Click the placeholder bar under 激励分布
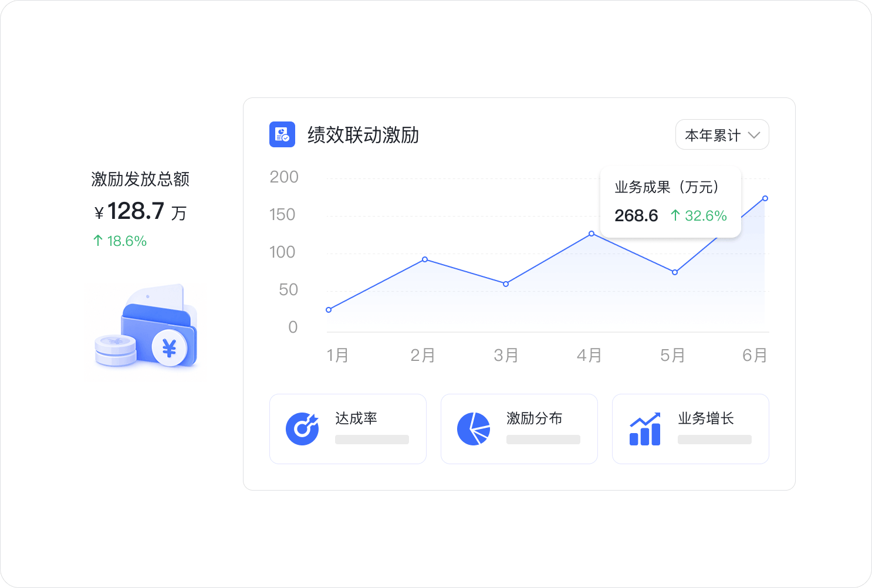Screen dimensions: 872x588 point(543,440)
